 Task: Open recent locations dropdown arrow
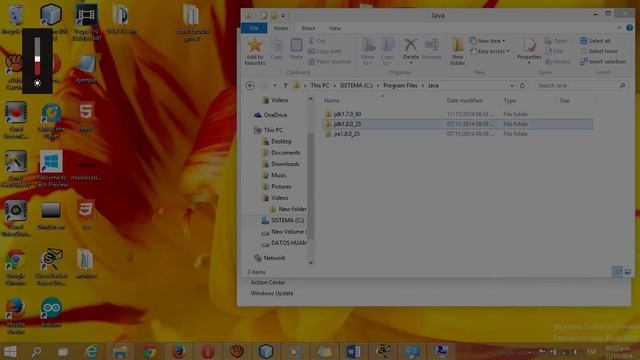(275, 86)
